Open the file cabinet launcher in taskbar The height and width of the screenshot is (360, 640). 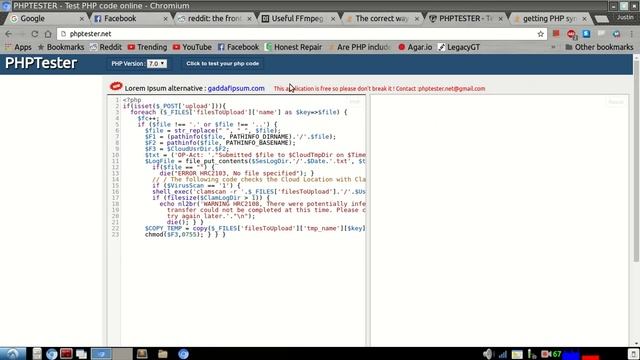[37, 354]
